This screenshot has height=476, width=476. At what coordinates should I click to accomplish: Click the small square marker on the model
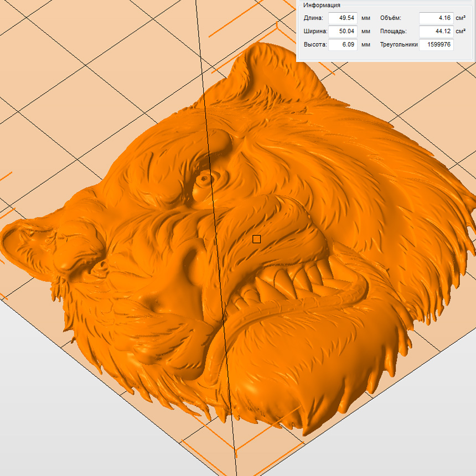click(x=256, y=239)
